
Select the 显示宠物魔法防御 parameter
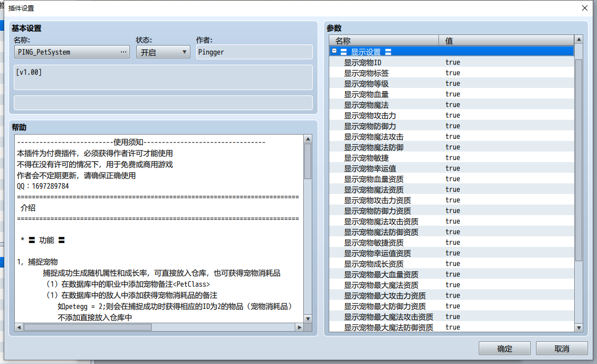click(x=452, y=147)
